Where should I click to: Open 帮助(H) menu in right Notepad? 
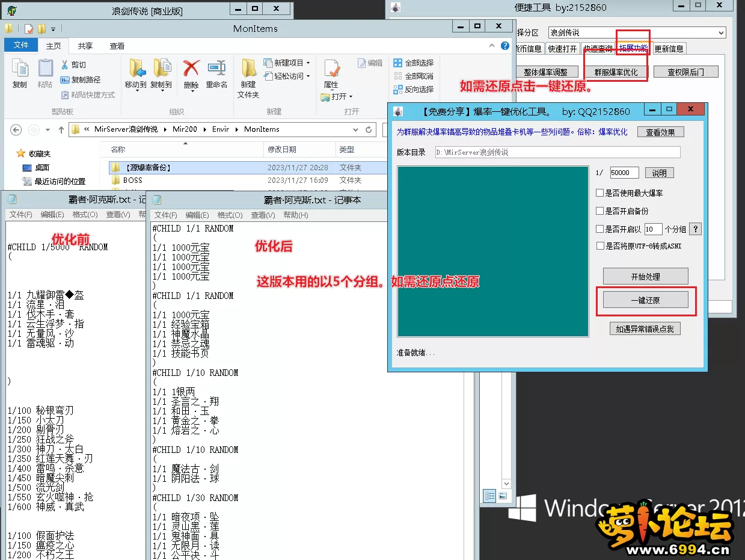coord(295,215)
